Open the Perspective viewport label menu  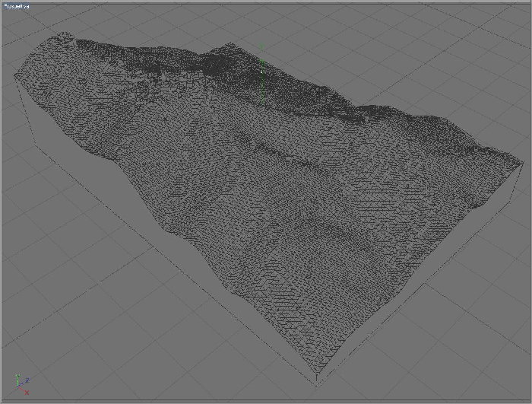[x=16, y=6]
